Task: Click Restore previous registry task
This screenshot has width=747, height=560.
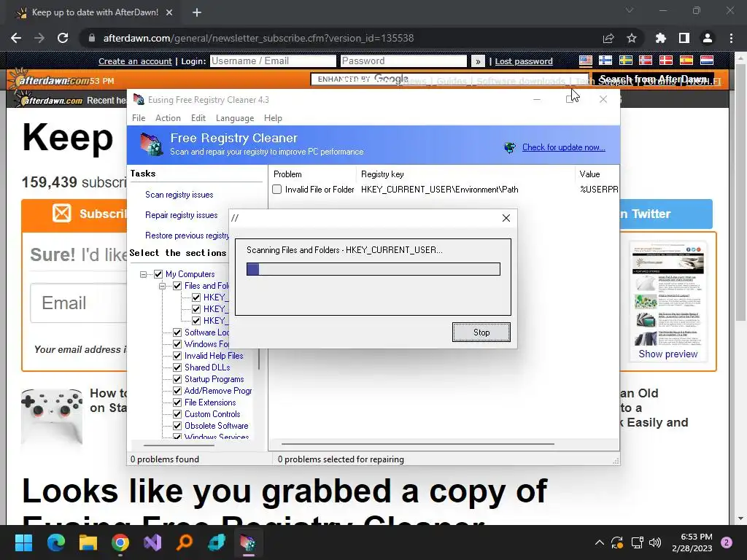Action: (x=187, y=236)
